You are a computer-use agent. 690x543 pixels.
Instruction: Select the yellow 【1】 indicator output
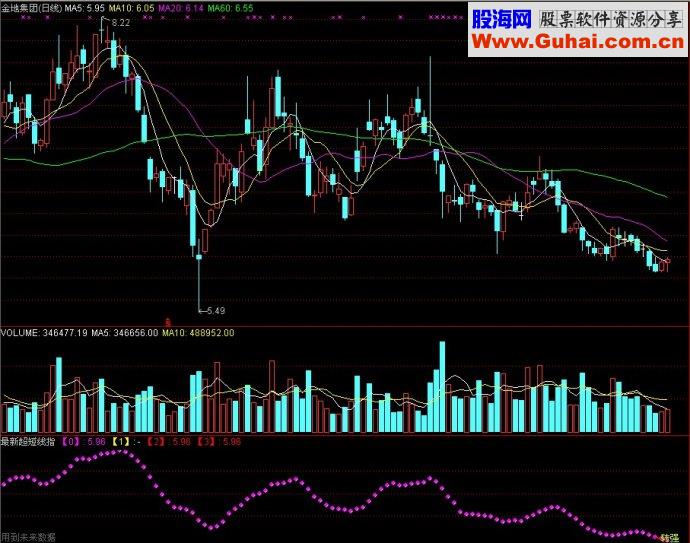click(x=125, y=441)
